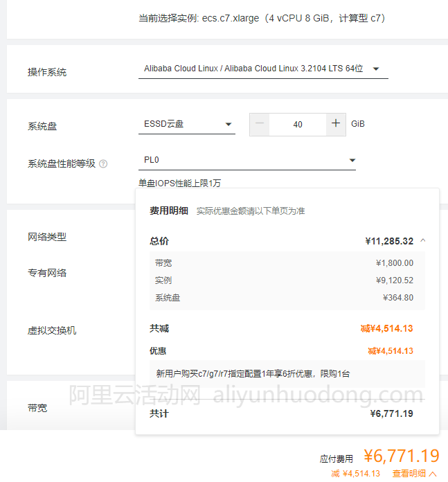Click the help icon beside 系统盘性能等级
The width and height of the screenshot is (448, 482).
[103, 164]
